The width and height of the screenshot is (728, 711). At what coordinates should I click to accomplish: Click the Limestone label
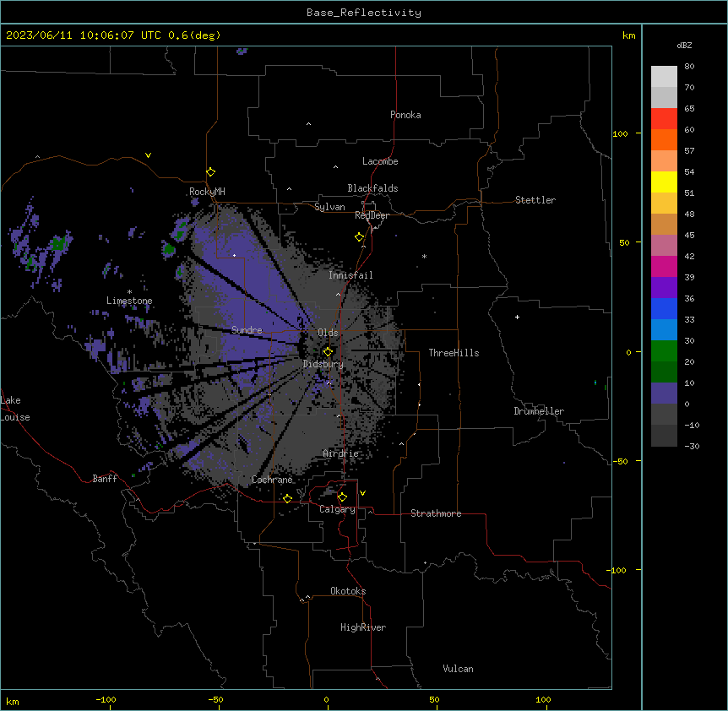[129, 301]
